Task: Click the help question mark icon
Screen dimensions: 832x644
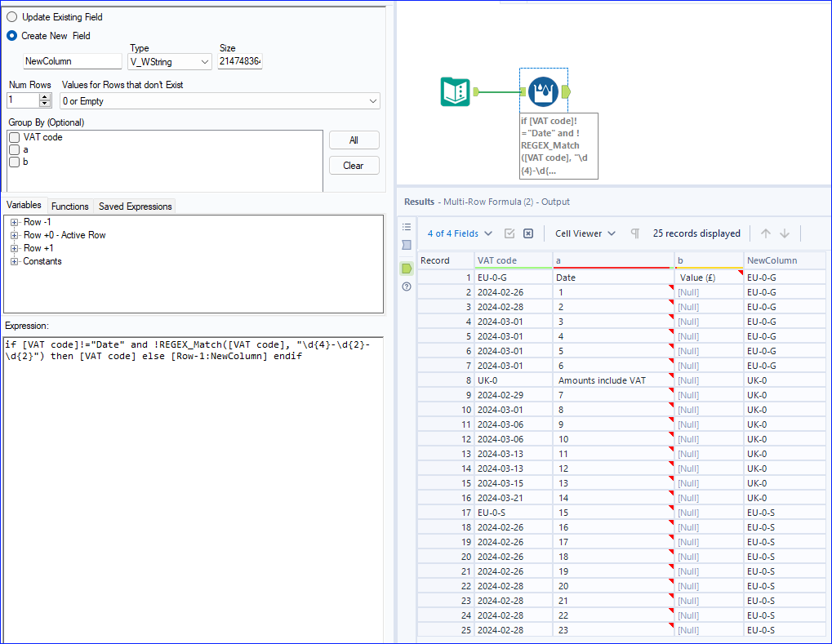Action: 407,286
